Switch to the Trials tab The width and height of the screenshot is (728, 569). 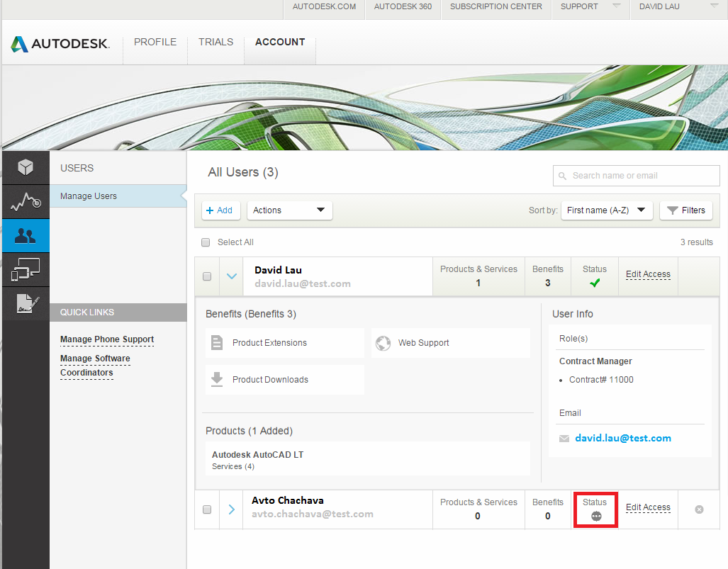coord(216,42)
